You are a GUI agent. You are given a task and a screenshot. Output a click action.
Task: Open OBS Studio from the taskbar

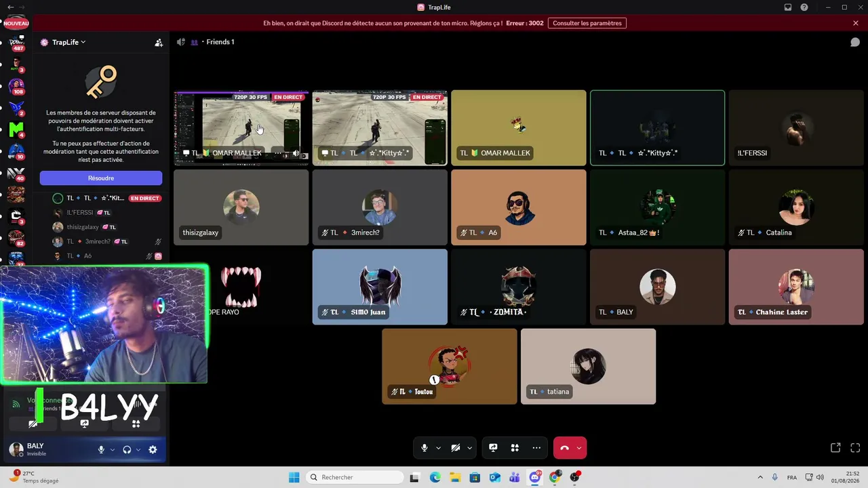tap(575, 477)
